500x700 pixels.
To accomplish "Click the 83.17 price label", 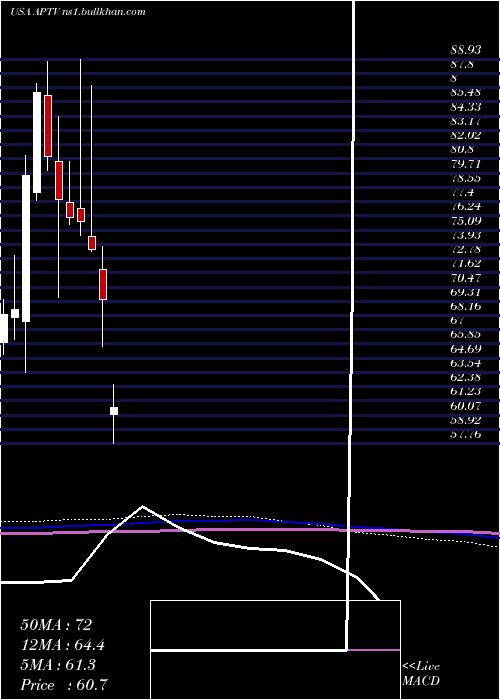I will point(465,121).
